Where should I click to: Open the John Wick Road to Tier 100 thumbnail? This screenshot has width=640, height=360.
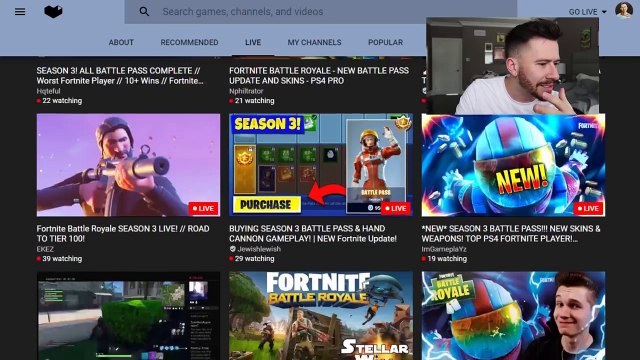point(128,165)
